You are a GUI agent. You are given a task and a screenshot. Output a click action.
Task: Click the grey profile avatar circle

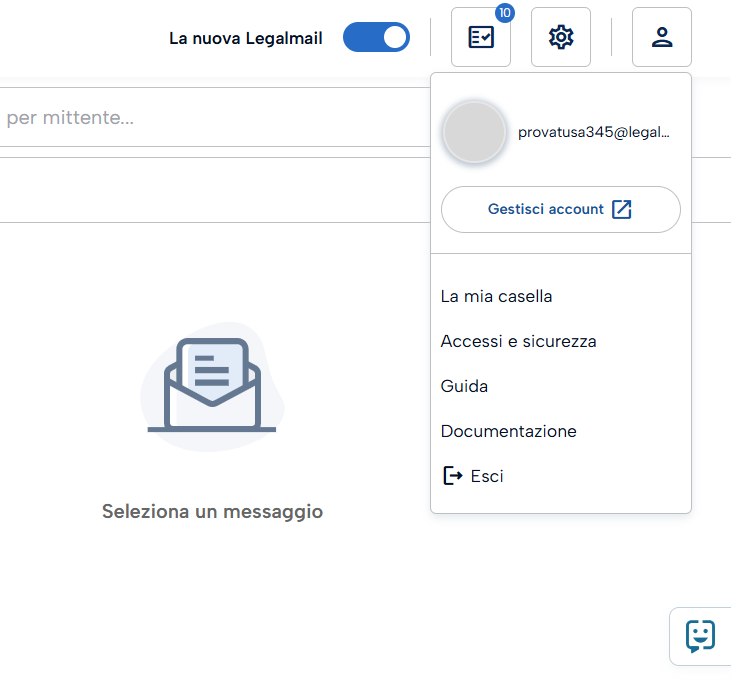pyautogui.click(x=474, y=132)
